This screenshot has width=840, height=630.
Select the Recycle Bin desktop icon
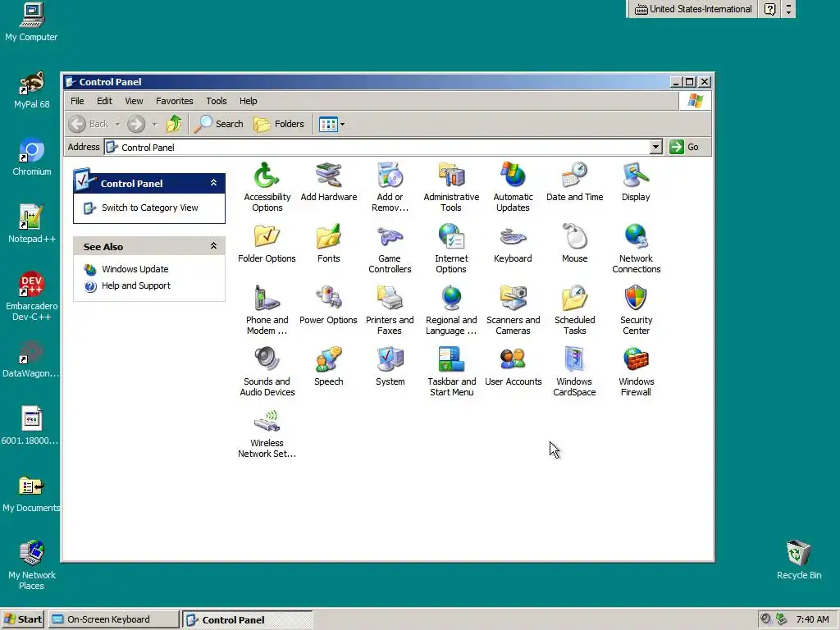click(799, 559)
